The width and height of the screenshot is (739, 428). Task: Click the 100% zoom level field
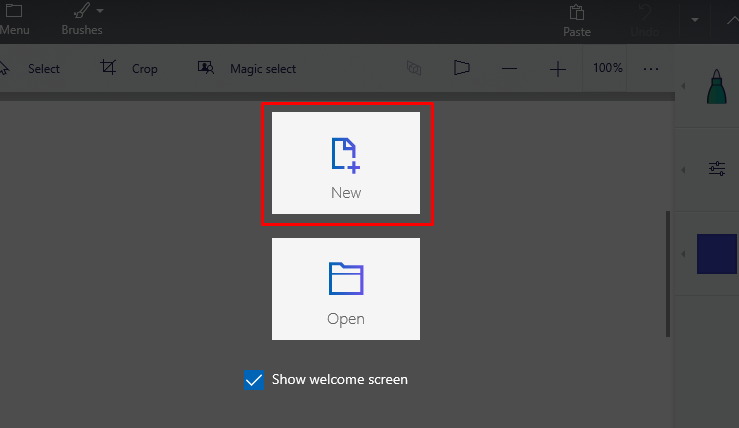tap(607, 69)
